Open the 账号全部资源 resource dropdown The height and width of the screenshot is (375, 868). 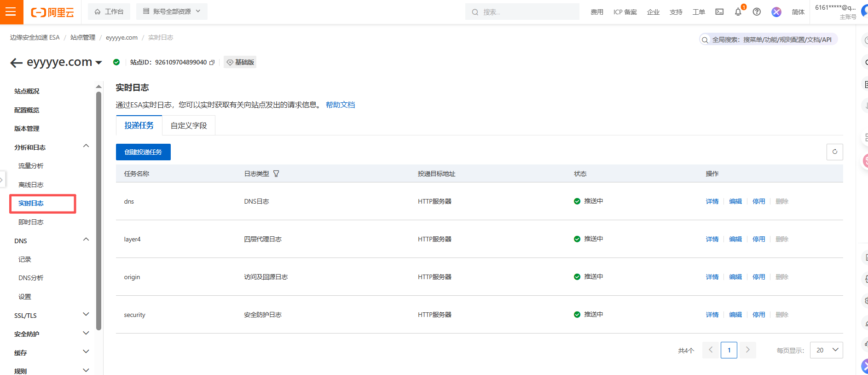[172, 12]
